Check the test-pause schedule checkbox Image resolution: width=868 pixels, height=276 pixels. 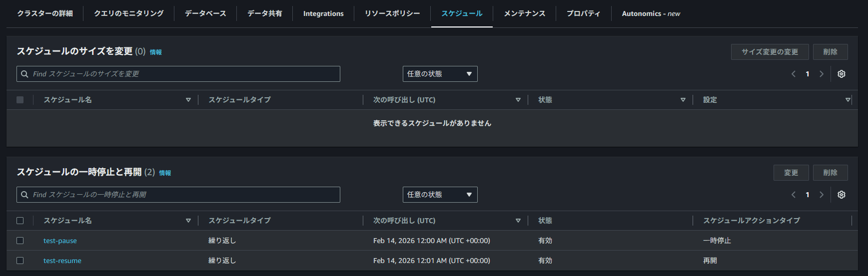[20, 241]
